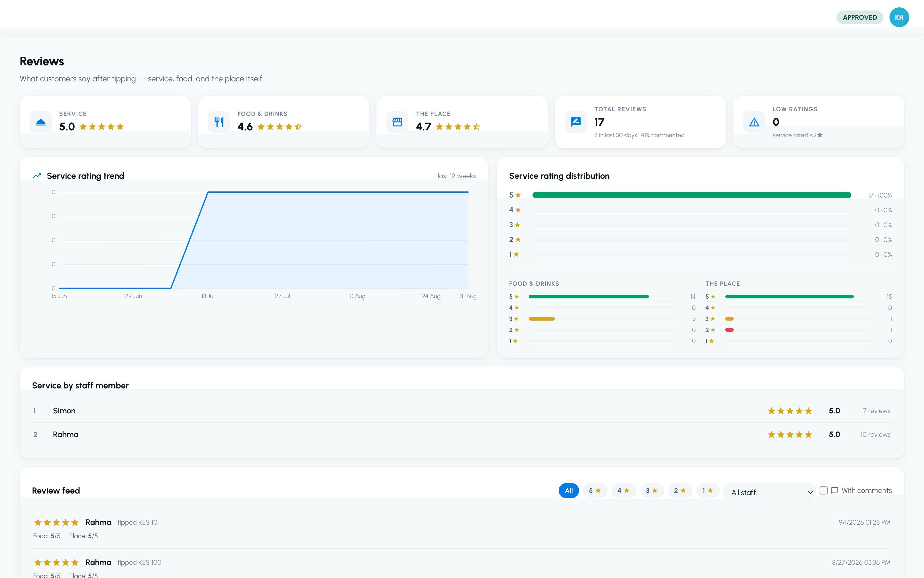Click the Food & Drinks 5-star green bar
The width and height of the screenshot is (924, 578).
588,297
